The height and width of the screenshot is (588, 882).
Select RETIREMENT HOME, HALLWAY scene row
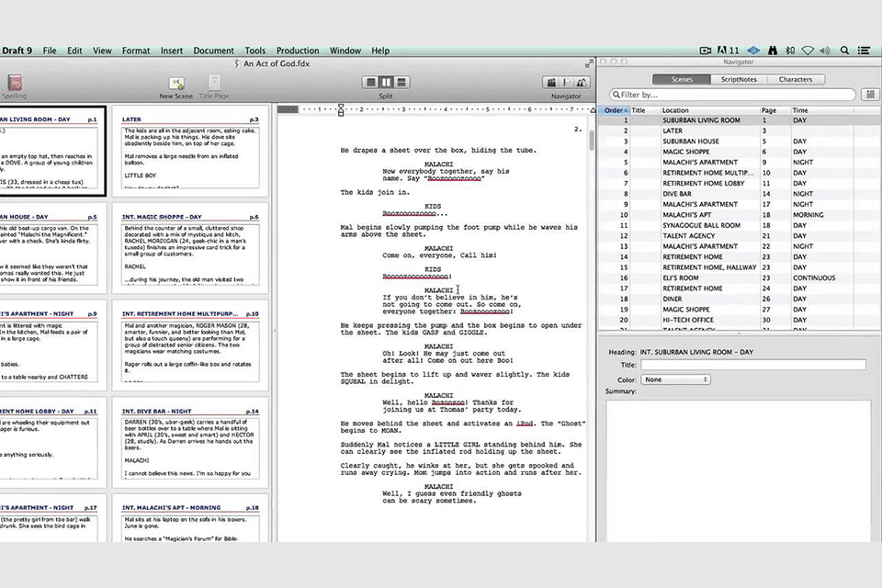[x=739, y=267]
